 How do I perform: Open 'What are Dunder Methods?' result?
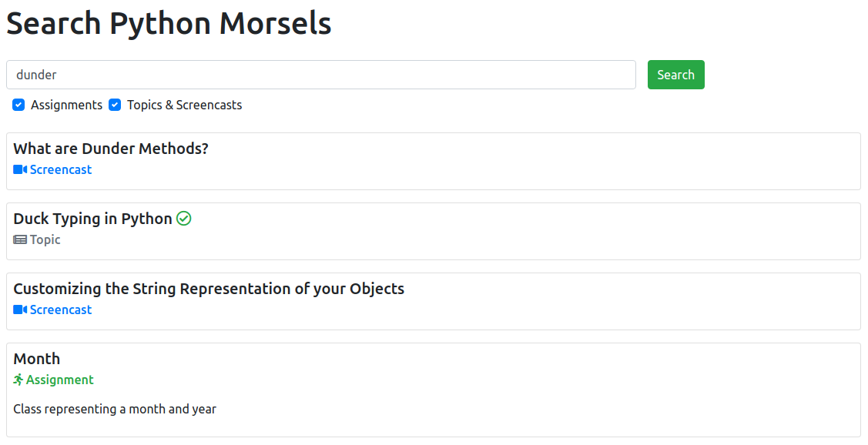point(111,149)
